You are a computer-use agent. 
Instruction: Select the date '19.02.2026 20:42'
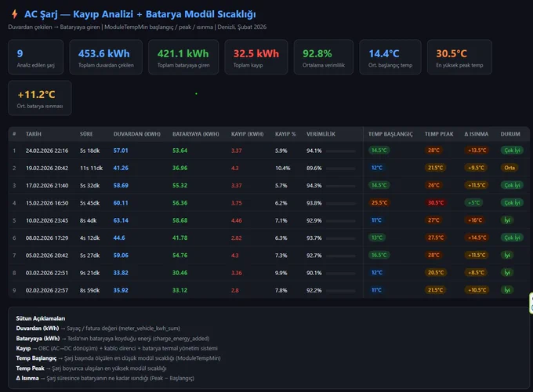(47, 168)
